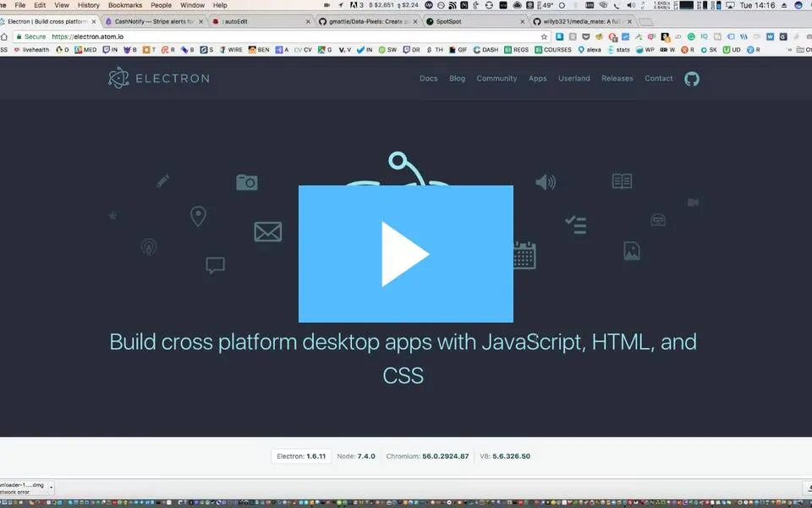This screenshot has width=812, height=508.
Task: Switch to the willyb321/media_mate tab
Action: click(583, 22)
